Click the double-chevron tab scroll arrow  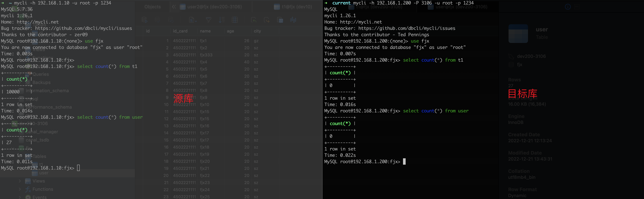point(174,7)
